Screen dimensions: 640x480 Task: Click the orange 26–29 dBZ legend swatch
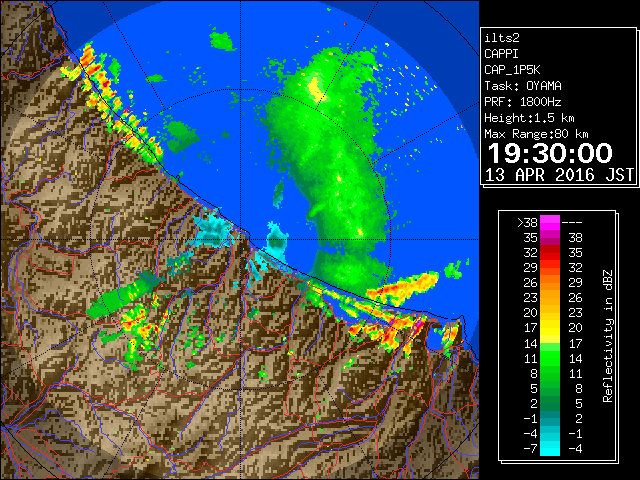[x=550, y=282]
